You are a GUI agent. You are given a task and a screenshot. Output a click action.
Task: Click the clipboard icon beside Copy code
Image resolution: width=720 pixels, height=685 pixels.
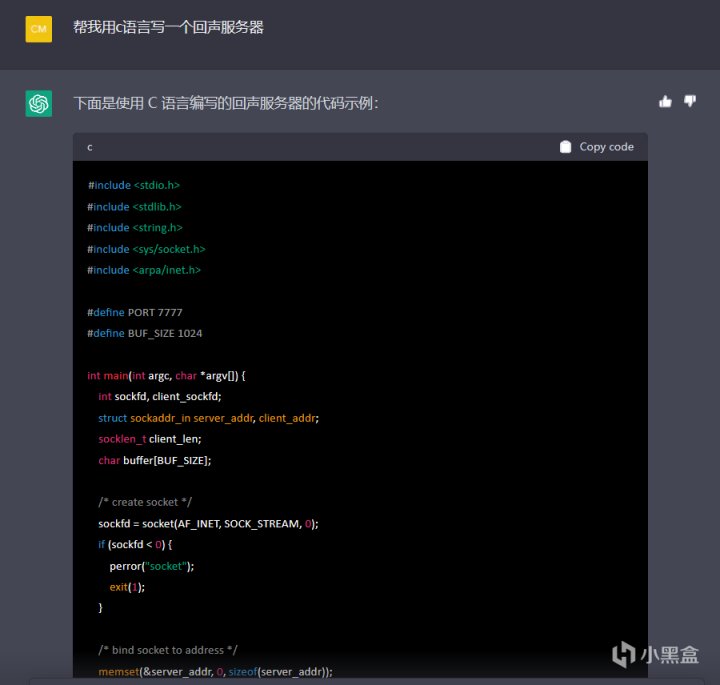coord(566,147)
